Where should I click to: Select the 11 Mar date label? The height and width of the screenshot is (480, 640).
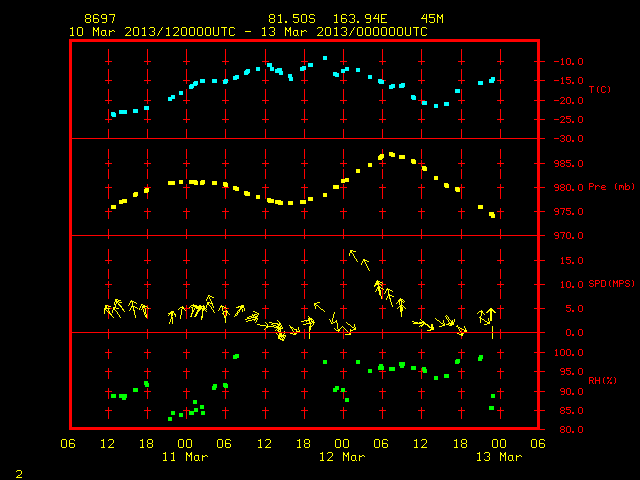click(x=185, y=457)
